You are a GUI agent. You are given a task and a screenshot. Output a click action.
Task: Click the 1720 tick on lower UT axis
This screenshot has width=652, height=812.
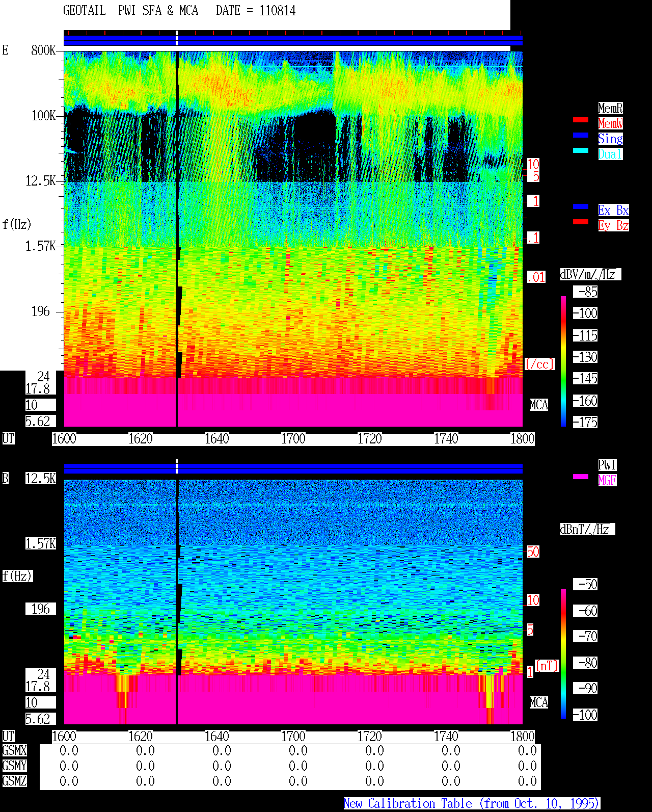coord(370,737)
